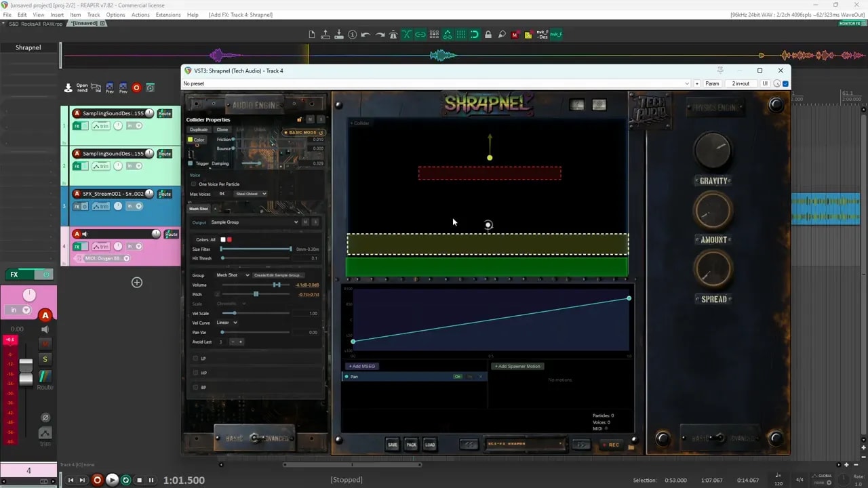Click the redo arrow in toolbar

click(x=380, y=35)
